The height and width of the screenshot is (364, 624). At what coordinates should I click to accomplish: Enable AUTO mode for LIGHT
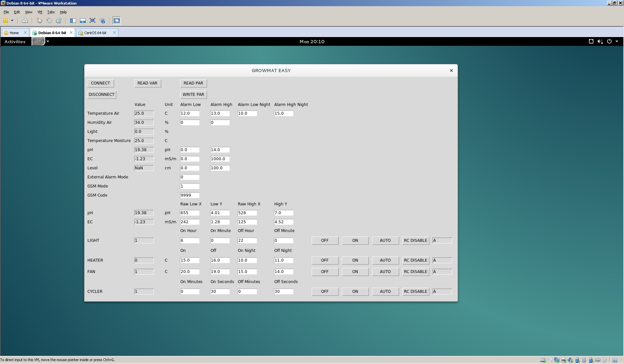[x=385, y=240]
